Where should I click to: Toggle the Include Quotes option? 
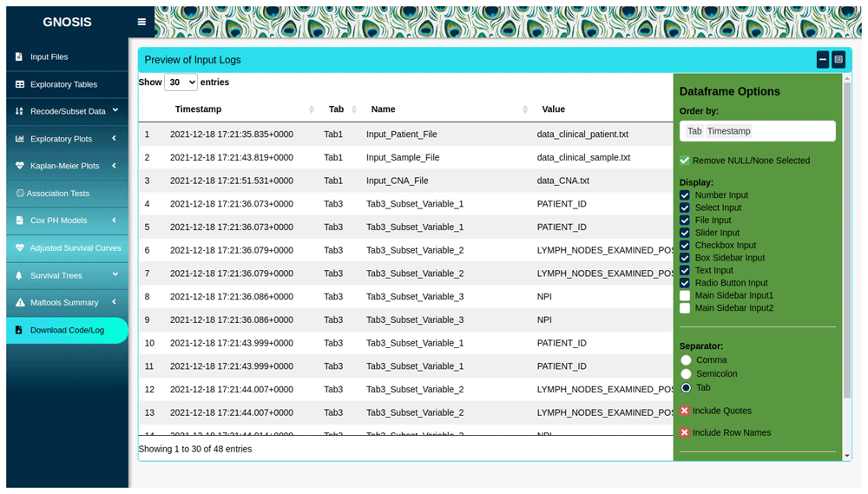685,411
